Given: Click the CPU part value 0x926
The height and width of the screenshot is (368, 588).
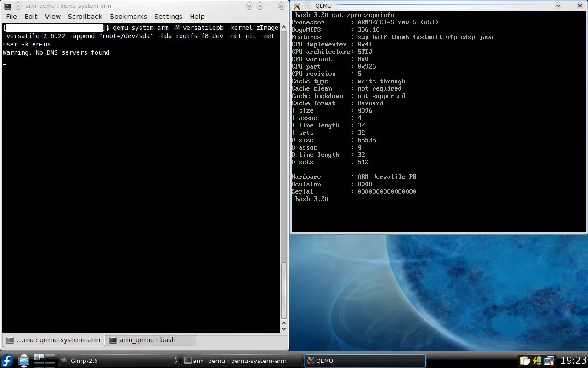Looking at the screenshot, I should point(367,66).
